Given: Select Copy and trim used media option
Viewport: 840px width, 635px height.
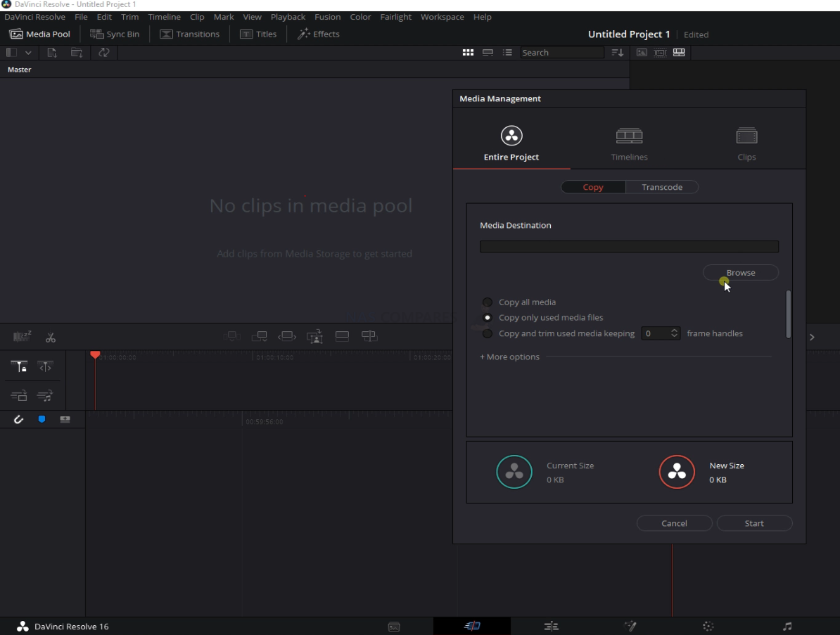Looking at the screenshot, I should (487, 333).
